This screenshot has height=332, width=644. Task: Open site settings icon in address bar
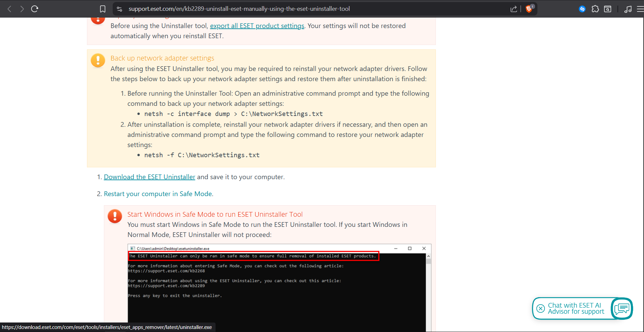tap(119, 9)
